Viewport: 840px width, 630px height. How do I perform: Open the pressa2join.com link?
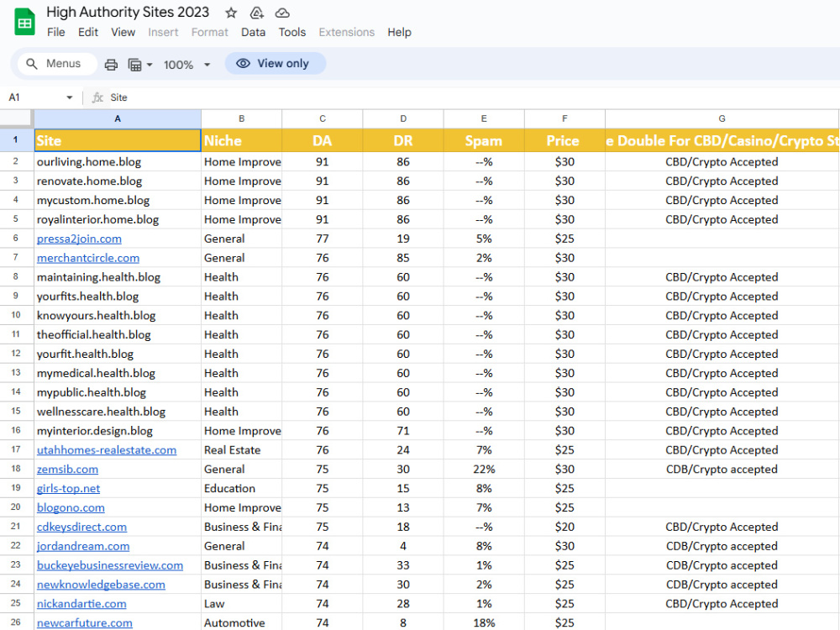pyautogui.click(x=79, y=239)
